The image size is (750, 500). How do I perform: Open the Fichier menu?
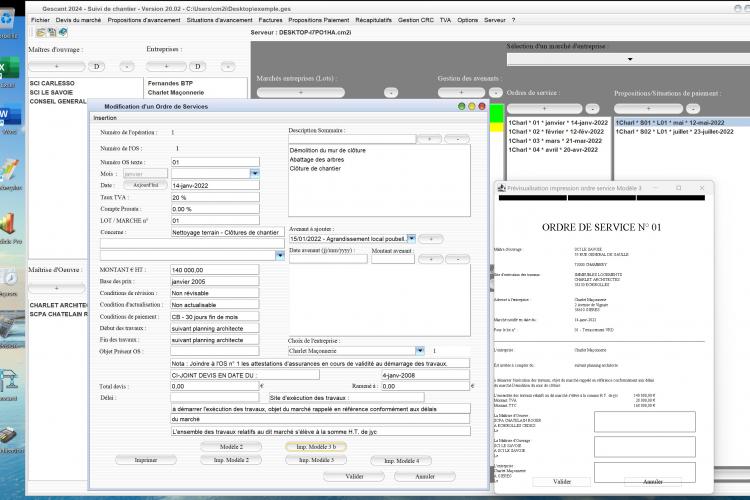coord(40,20)
